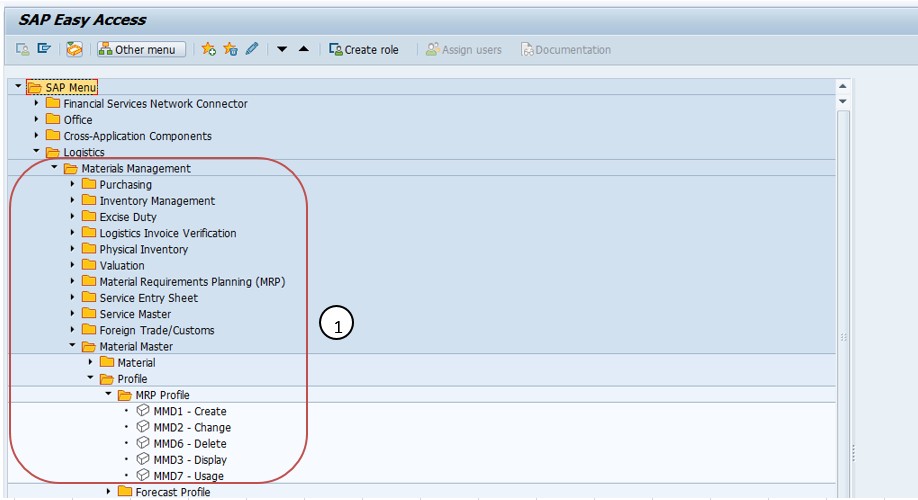
Task: Select the Office folder label
Action: pos(78,119)
